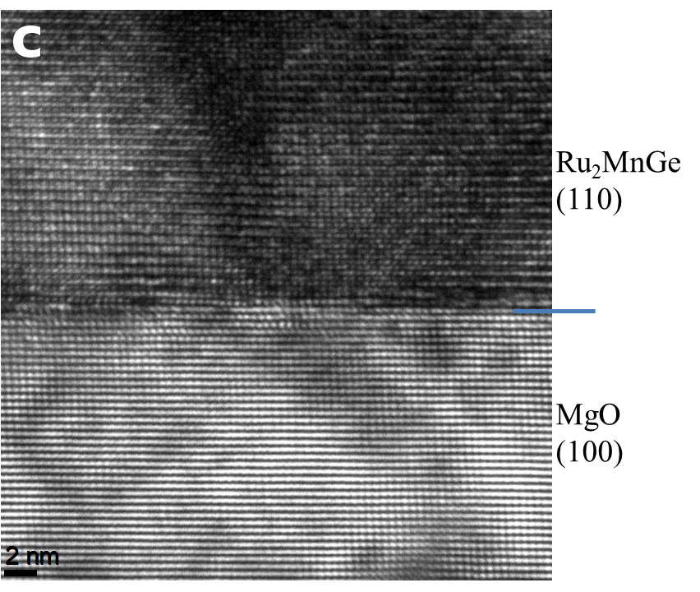The image size is (700, 592).
Task: Click the "Ru2MnGe" label text
Action: click(619, 163)
